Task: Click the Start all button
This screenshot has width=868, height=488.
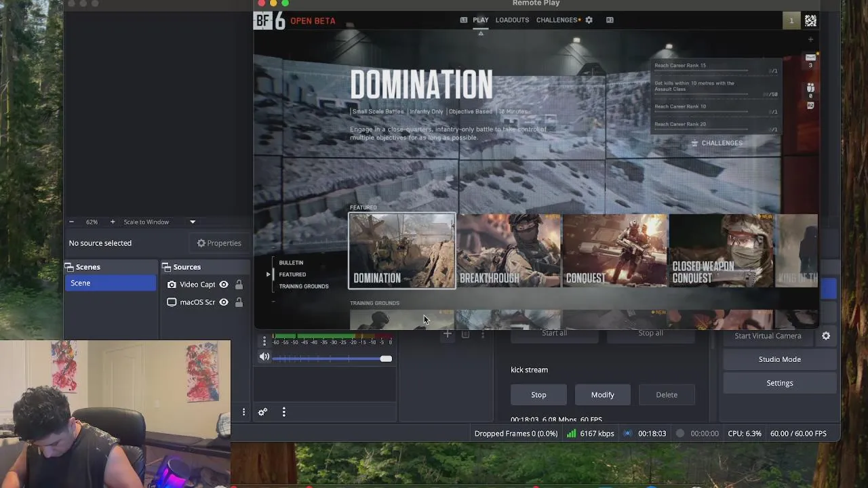Action: coord(554,333)
